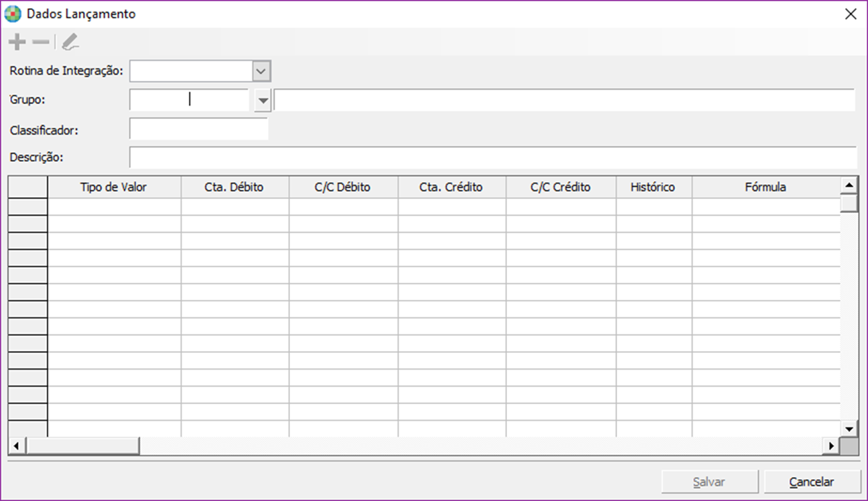The image size is (868, 501).
Task: Select the C/C Débito column header
Action: (344, 187)
